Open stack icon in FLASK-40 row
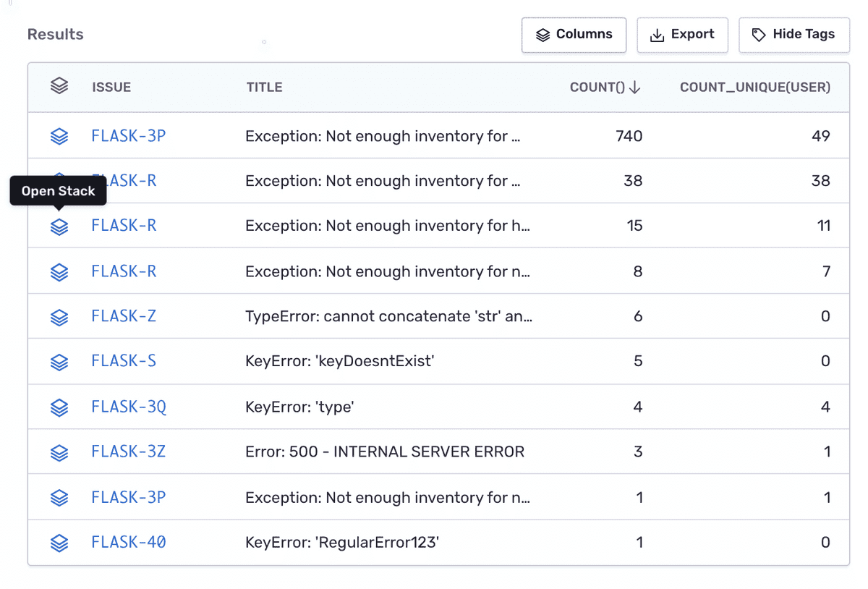Viewport: 868px width, 589px height. pyautogui.click(x=59, y=543)
